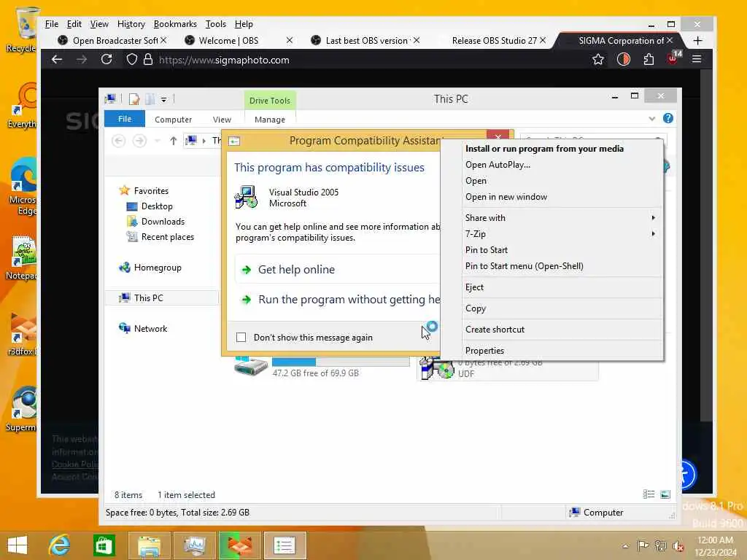Viewport: 747px width, 560px height.
Task: Click the local disk usage bar
Action: coord(341,362)
